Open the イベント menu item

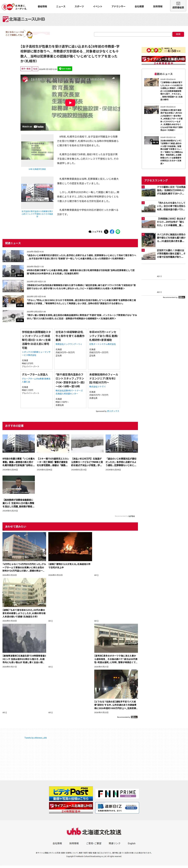[x=98, y=6]
